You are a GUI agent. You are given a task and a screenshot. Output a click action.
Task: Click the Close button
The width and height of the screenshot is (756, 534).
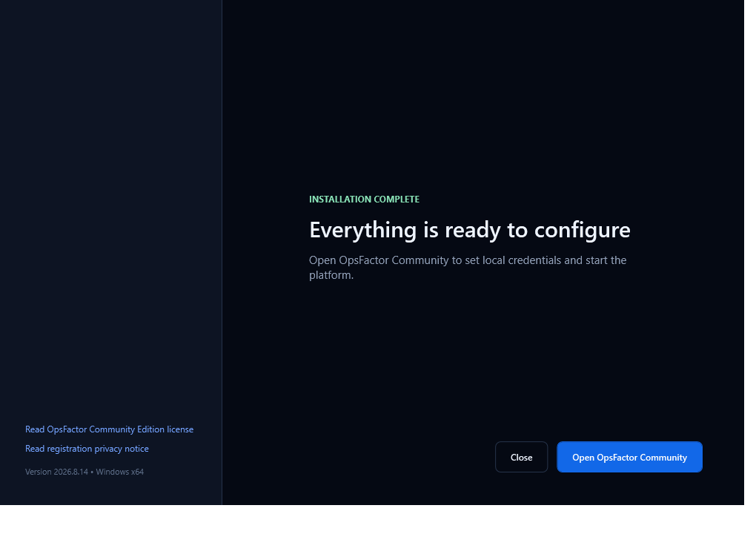(521, 457)
